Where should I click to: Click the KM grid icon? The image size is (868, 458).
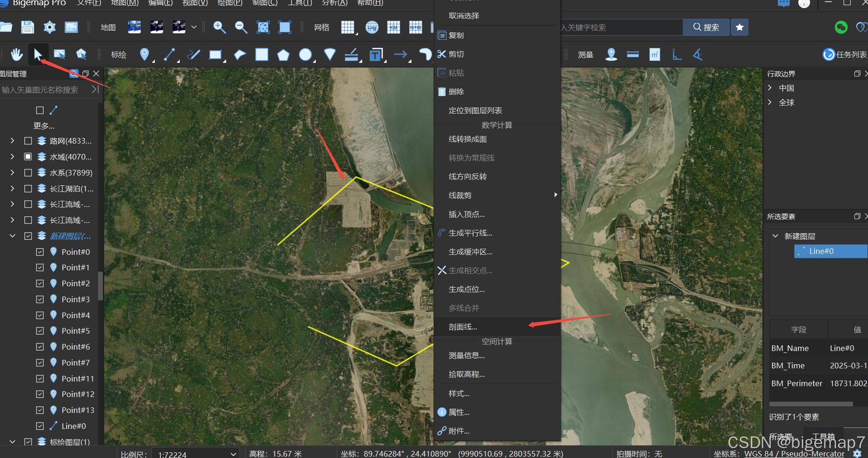(394, 27)
